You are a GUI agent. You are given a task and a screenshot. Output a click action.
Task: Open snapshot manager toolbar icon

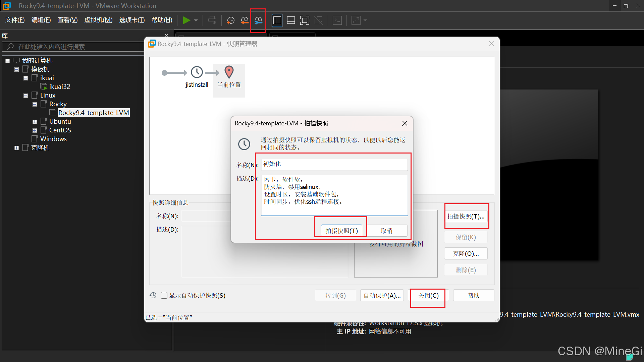pos(258,20)
